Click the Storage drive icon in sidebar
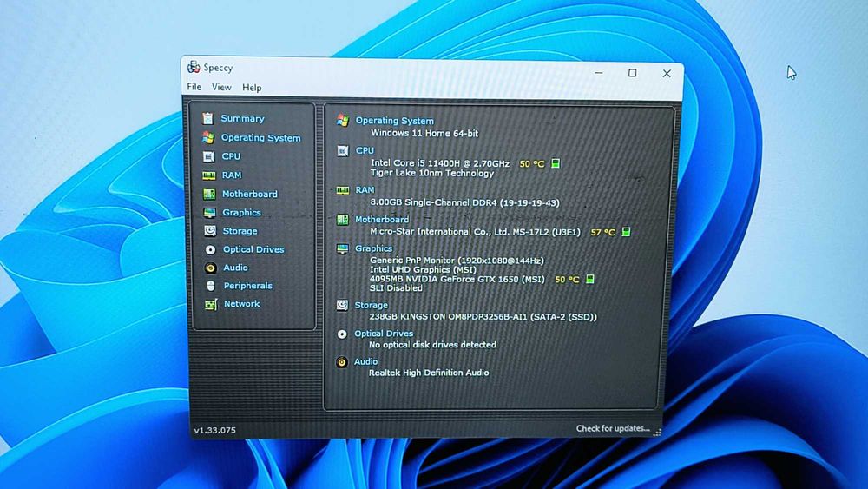 [210, 231]
